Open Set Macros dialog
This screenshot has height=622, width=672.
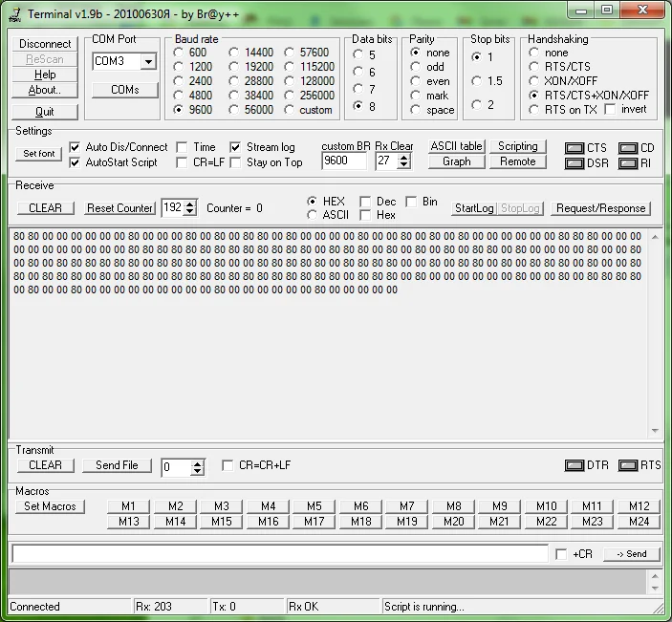(50, 506)
